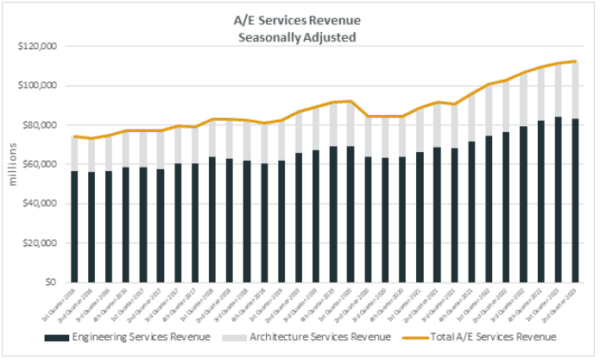600x361 pixels.
Task: Click the orange line dip at 2nd Quarter 2020
Action: click(368, 116)
